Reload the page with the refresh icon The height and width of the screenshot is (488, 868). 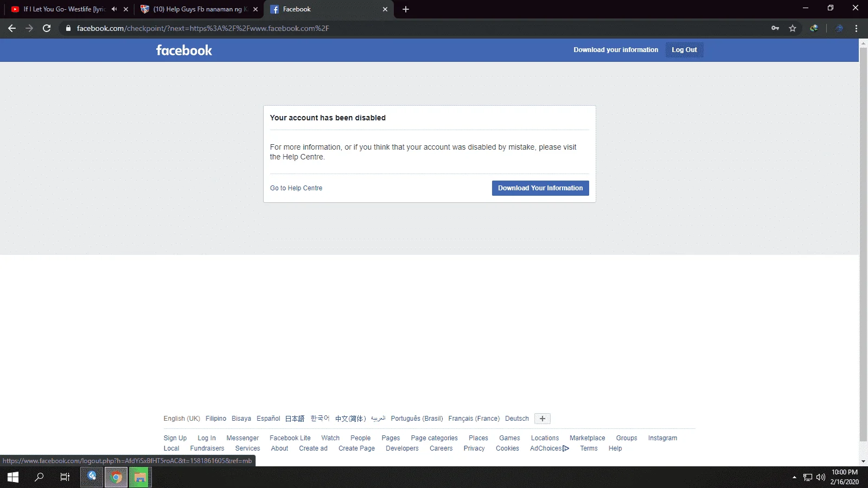pos(47,28)
